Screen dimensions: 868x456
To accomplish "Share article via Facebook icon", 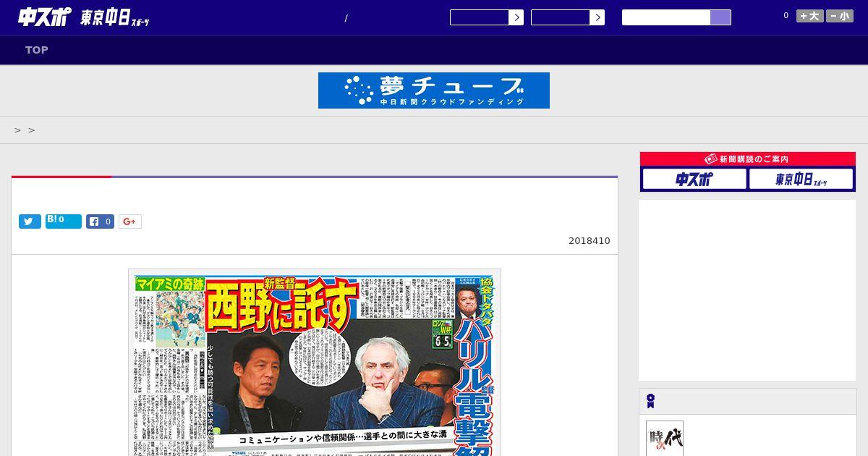I will tap(94, 221).
